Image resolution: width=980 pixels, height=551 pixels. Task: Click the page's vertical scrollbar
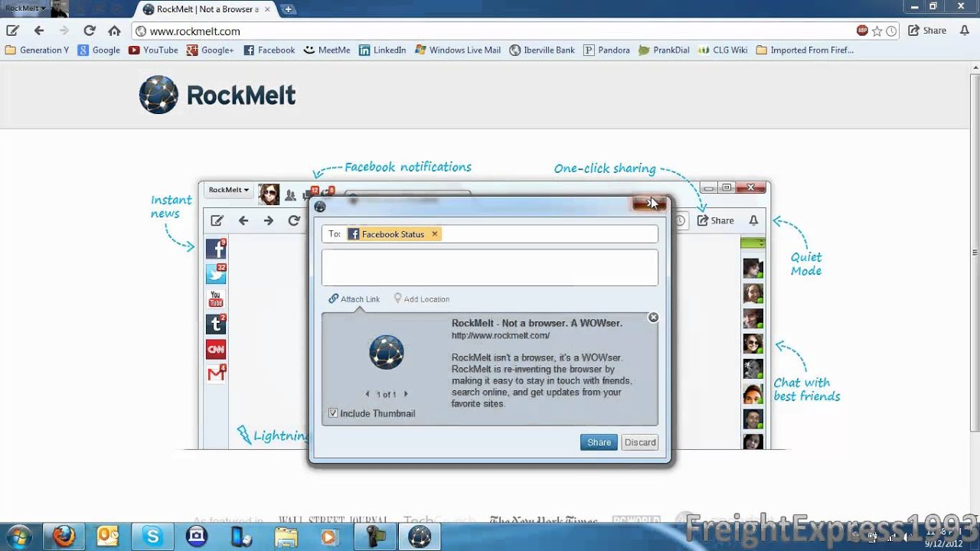[x=975, y=253]
